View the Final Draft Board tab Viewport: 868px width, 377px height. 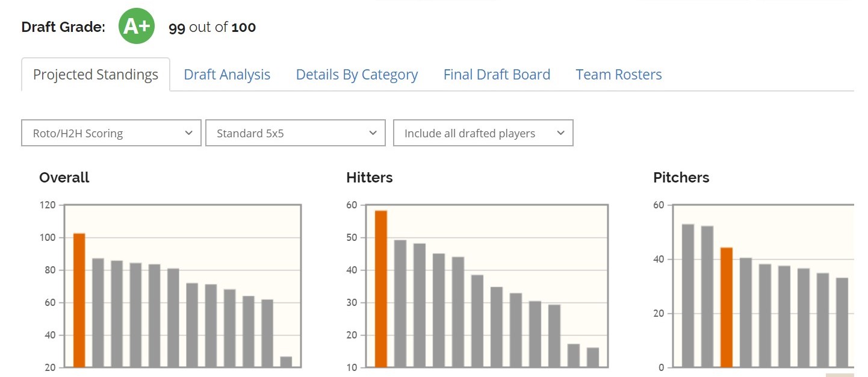click(497, 75)
